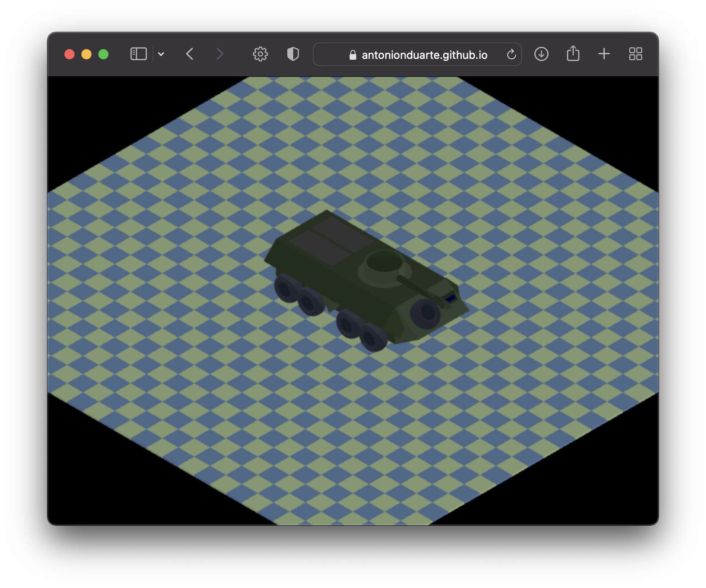
Task: Click the tank's turret hatch
Action: point(384,262)
